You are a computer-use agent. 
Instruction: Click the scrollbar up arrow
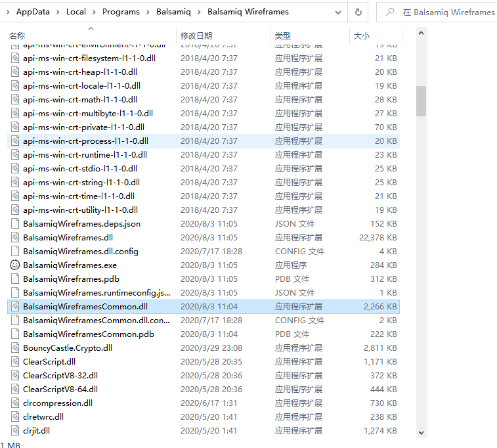point(421,33)
